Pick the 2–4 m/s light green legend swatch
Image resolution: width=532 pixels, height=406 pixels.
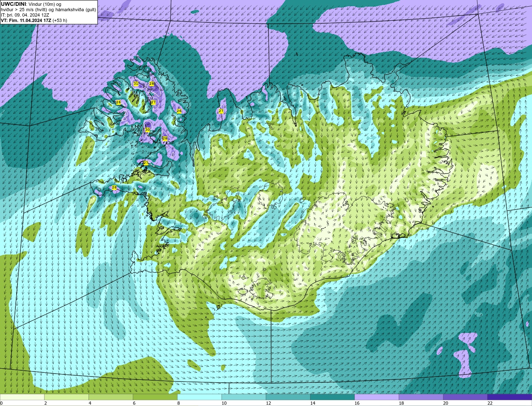(x=66, y=397)
